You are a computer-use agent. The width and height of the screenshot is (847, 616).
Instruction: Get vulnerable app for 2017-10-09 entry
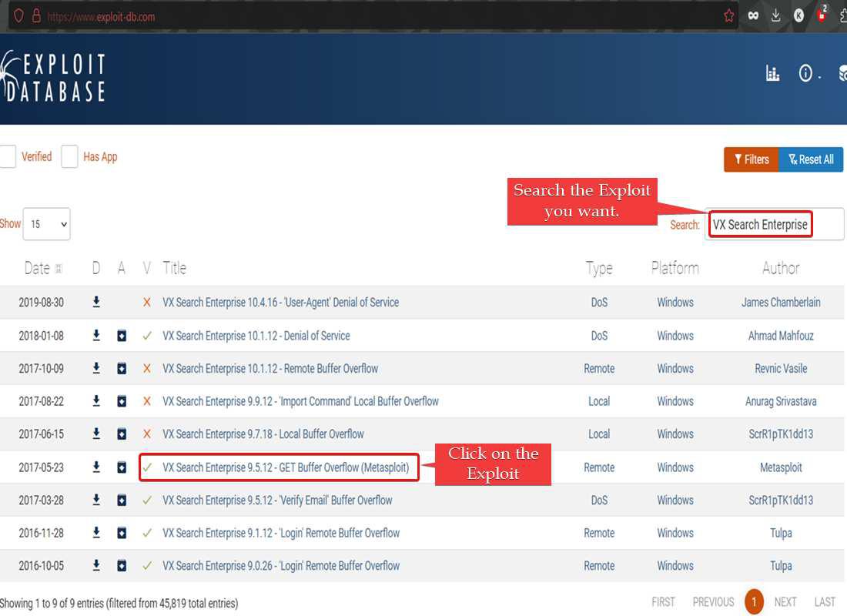coord(122,369)
